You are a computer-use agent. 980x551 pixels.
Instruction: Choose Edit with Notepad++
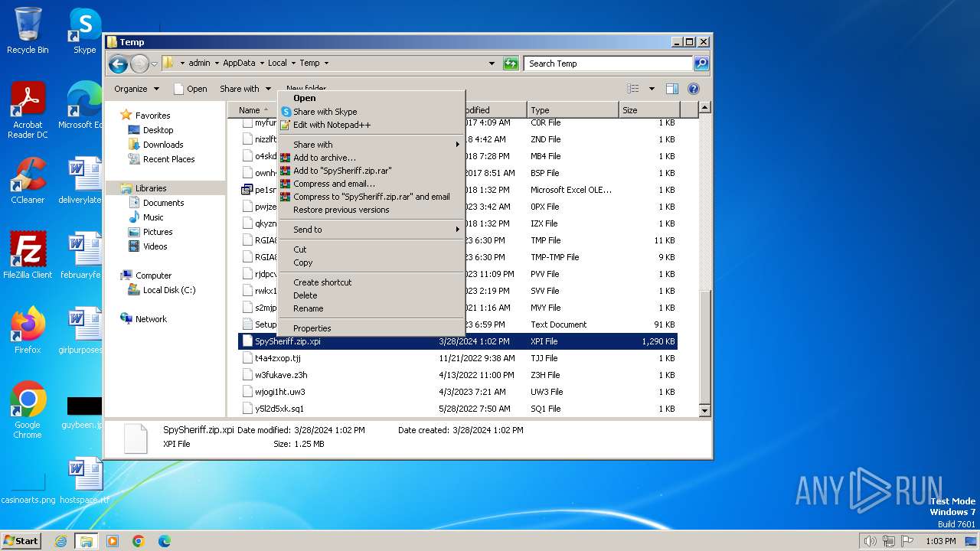371,125
